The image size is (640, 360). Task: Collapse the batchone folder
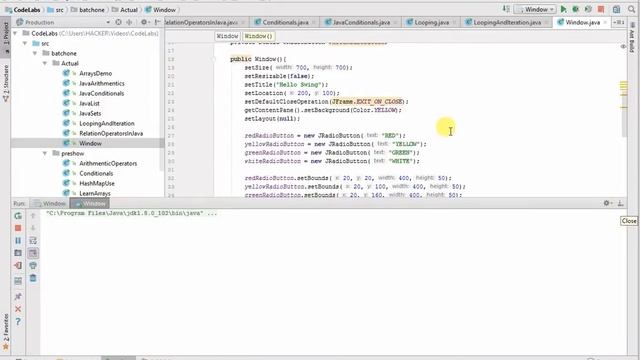click(35, 53)
